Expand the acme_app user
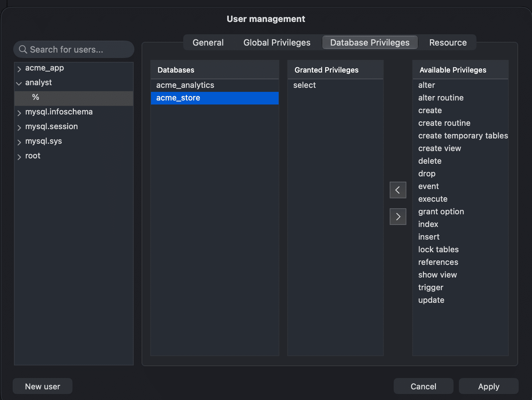The image size is (532, 400). (x=19, y=69)
